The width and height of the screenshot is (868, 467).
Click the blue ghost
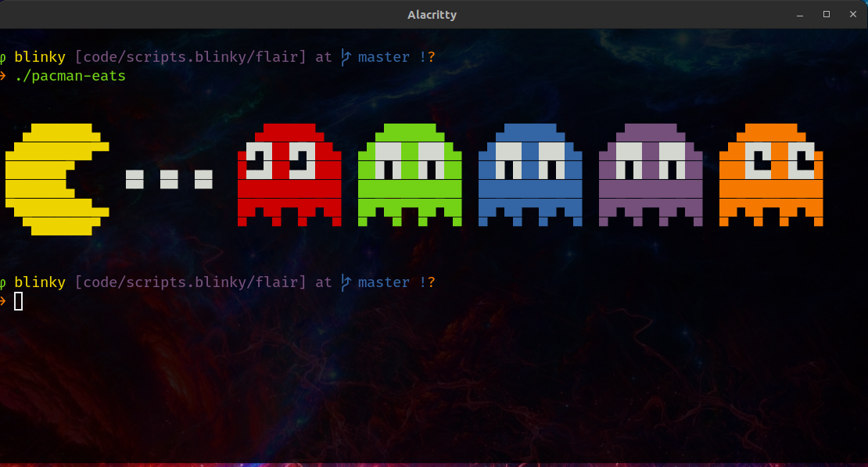pyautogui.click(x=530, y=175)
